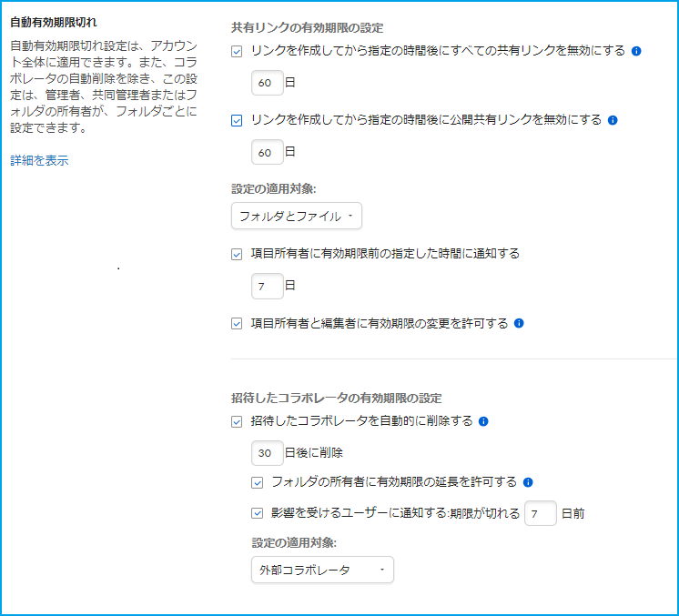Open the 外部コラボレータ dropdown
Viewport: 679px width, 616px height.
pos(322,570)
